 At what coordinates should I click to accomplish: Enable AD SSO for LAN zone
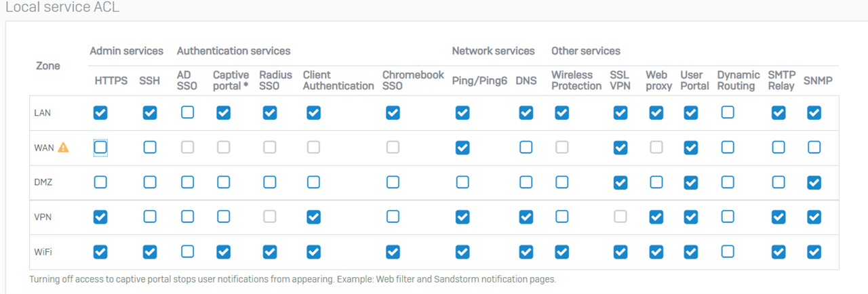point(188,112)
